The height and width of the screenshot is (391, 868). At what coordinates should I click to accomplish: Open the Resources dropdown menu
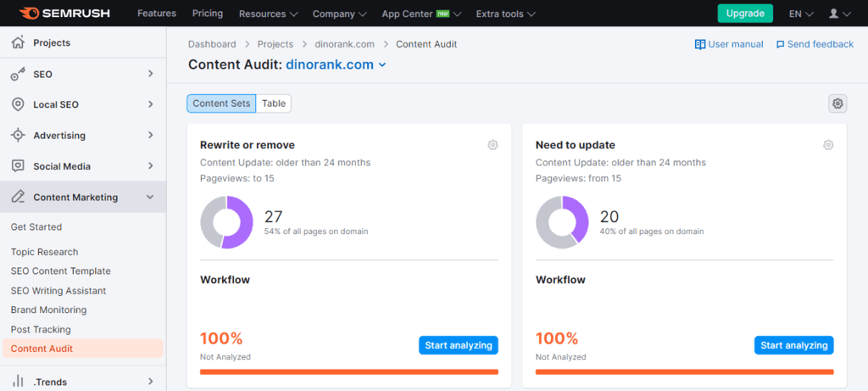[269, 14]
